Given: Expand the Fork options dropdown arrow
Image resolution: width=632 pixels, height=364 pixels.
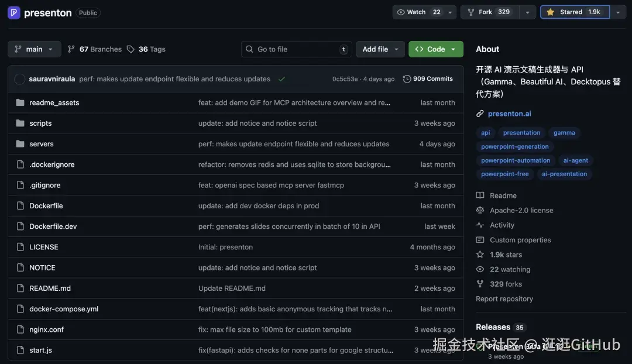Looking at the screenshot, I should [528, 12].
